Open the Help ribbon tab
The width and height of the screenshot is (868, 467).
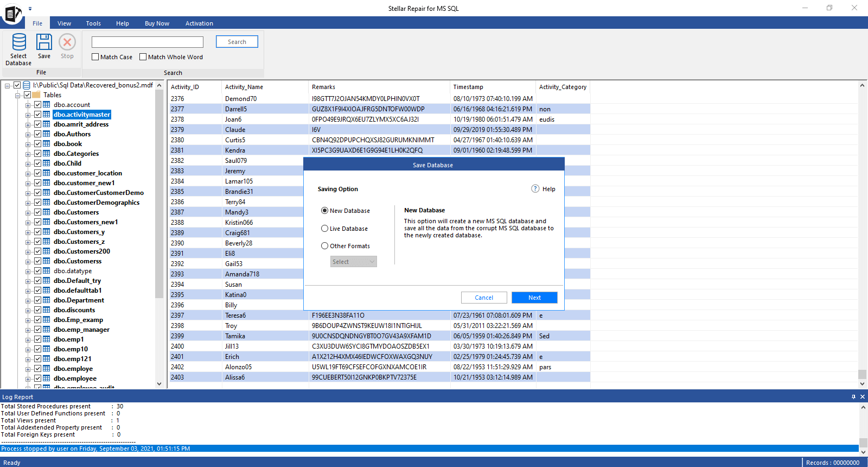(123, 23)
